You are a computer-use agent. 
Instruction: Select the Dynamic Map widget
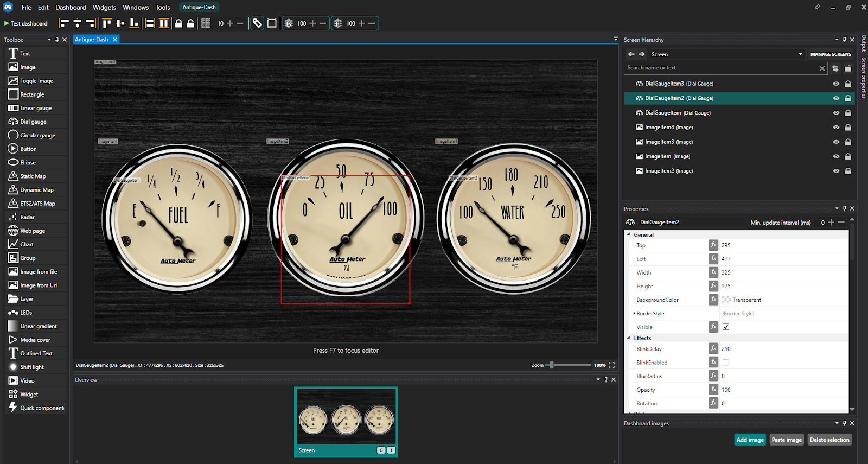[36, 190]
